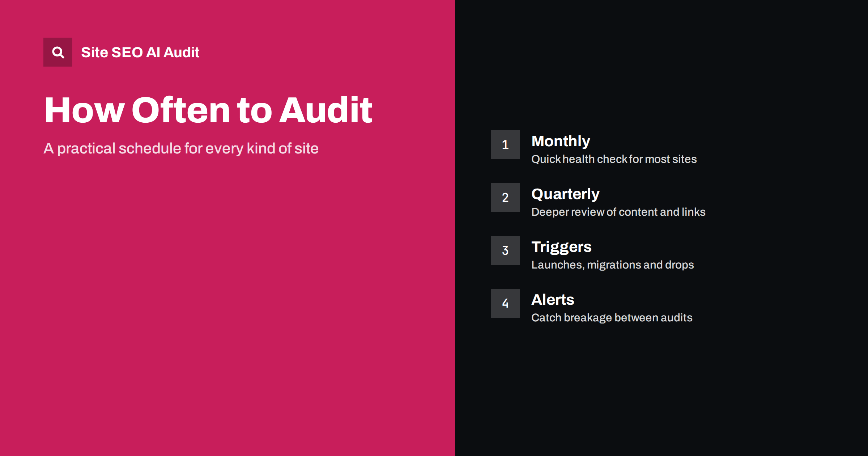Select the 'Alerts' item title

click(x=553, y=299)
